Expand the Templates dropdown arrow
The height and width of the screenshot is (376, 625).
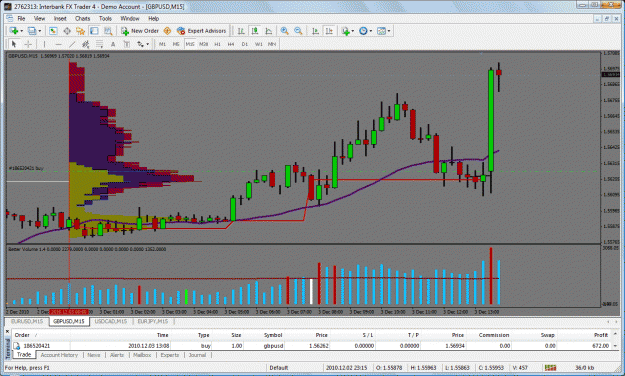tap(389, 31)
